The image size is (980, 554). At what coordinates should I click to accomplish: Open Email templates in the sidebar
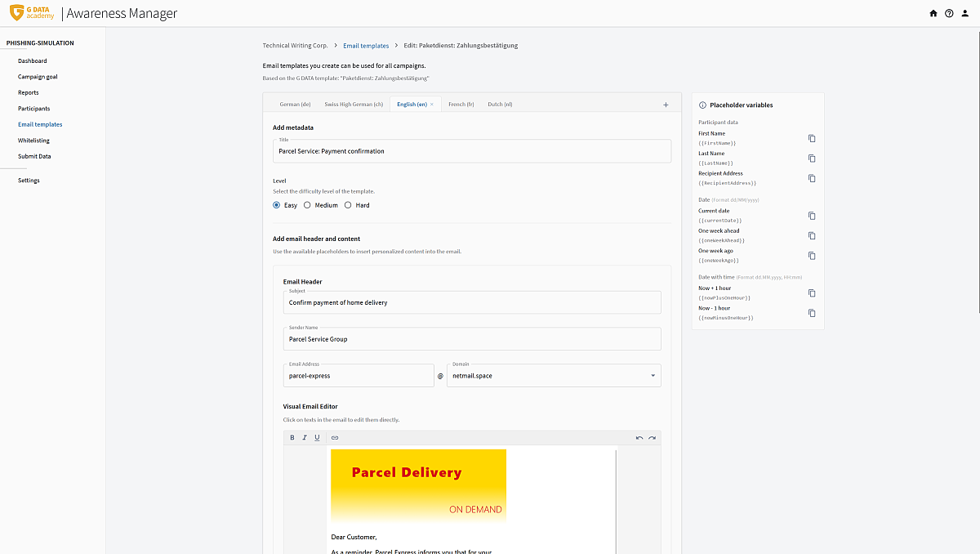coord(40,124)
